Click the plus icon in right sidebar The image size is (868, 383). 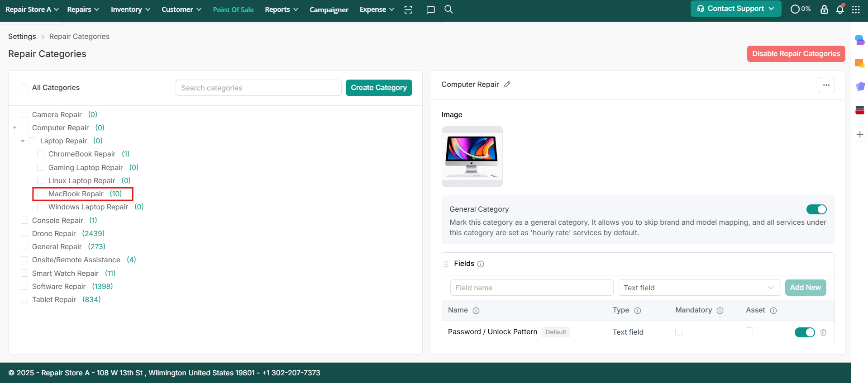click(x=860, y=134)
